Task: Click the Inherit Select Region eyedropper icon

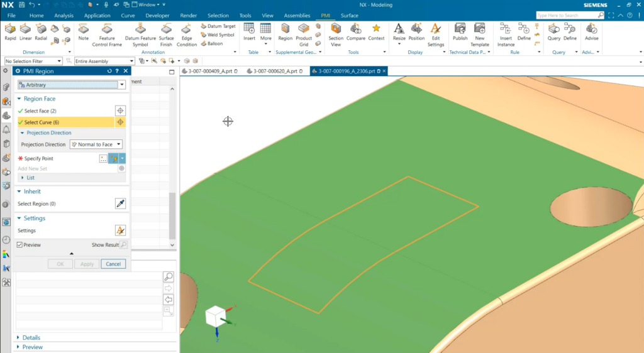Action: 120,204
